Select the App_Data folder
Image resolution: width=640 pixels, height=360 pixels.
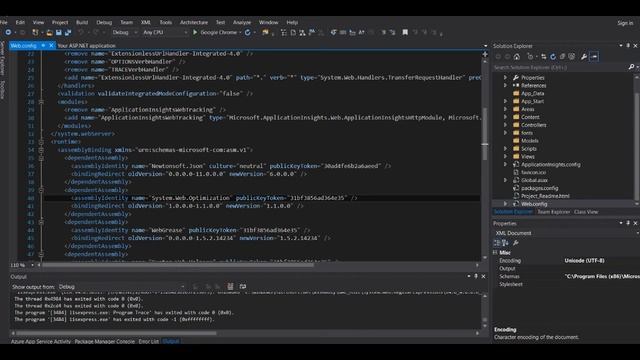533,93
